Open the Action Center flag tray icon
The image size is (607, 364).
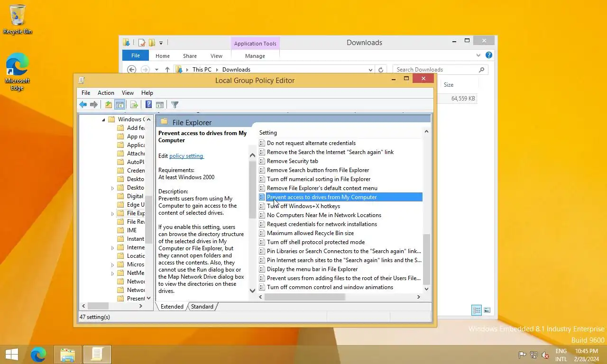[522, 355]
